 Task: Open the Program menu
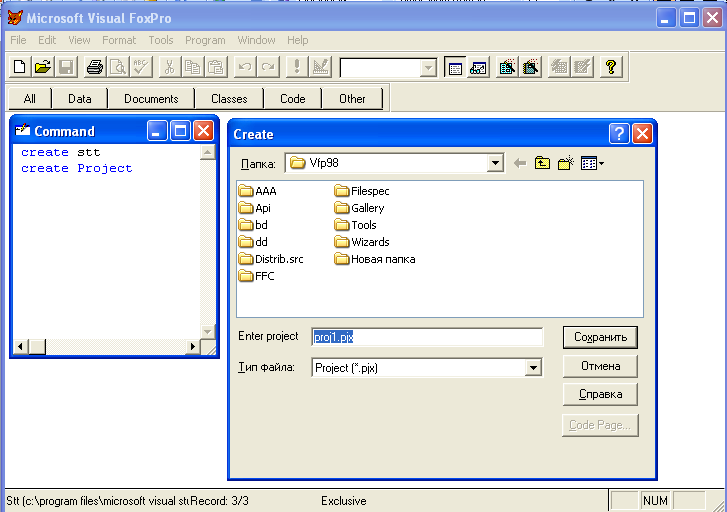coord(205,40)
